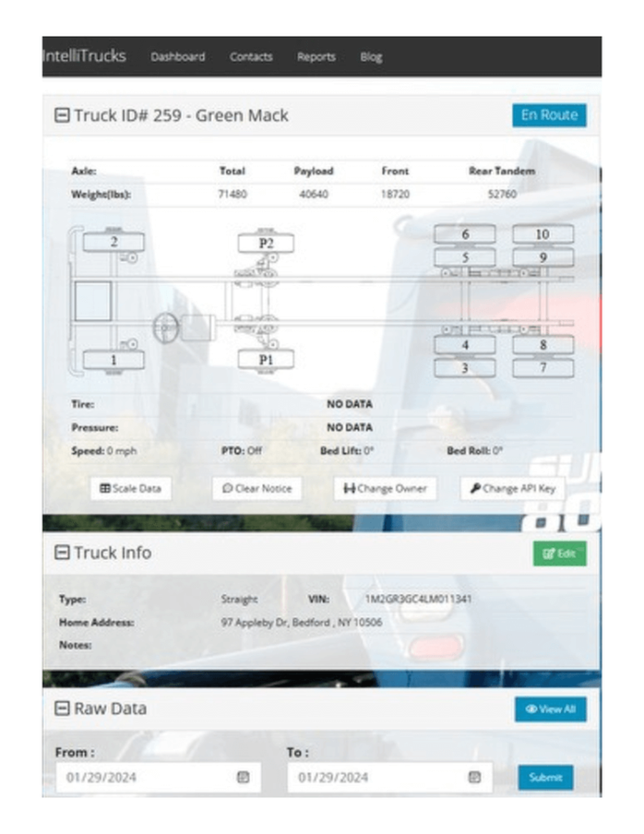The height and width of the screenshot is (834, 644).
Task: Select rear tire 7 on diagram
Action: [x=543, y=368]
